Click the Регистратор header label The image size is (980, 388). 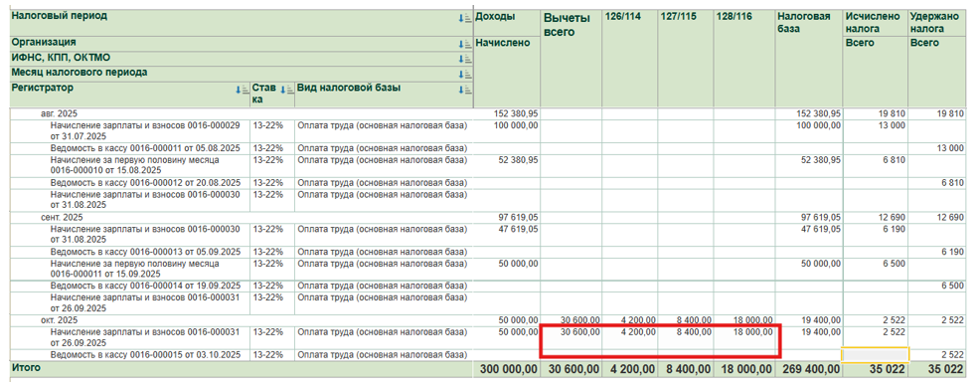click(42, 88)
